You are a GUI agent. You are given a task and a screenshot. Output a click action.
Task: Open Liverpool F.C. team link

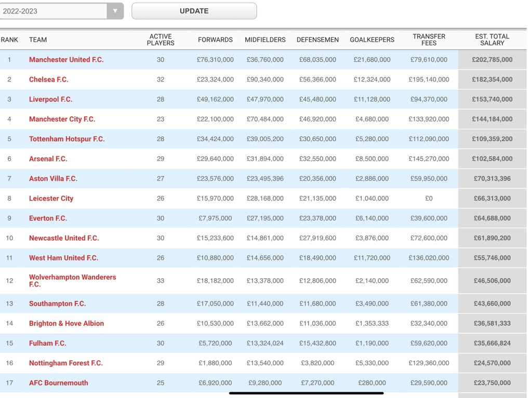50,99
